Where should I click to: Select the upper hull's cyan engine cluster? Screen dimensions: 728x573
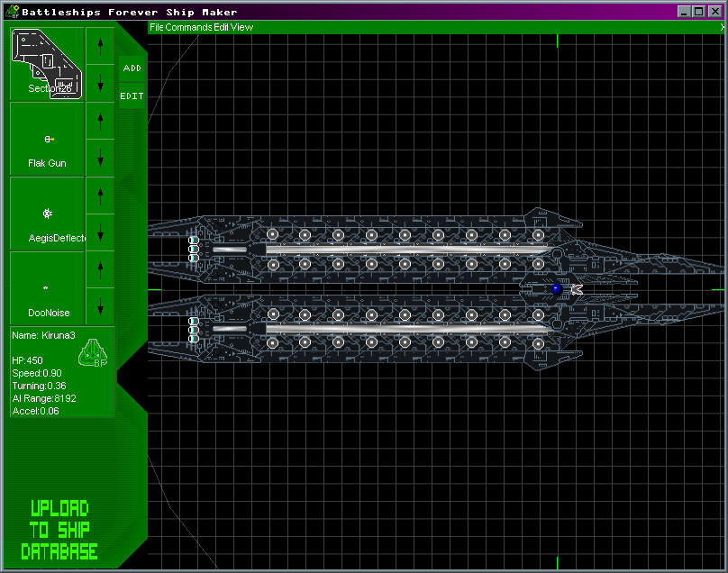(194, 250)
